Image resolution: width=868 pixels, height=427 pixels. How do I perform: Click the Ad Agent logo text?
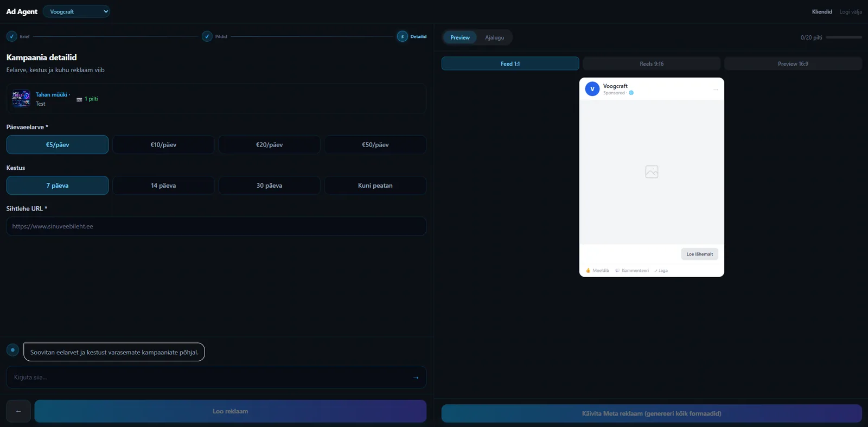(x=22, y=11)
